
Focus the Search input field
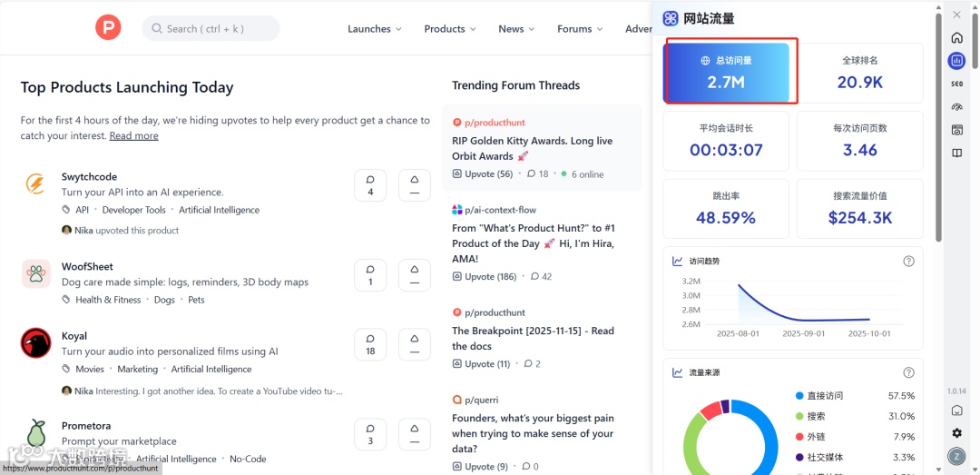[211, 29]
